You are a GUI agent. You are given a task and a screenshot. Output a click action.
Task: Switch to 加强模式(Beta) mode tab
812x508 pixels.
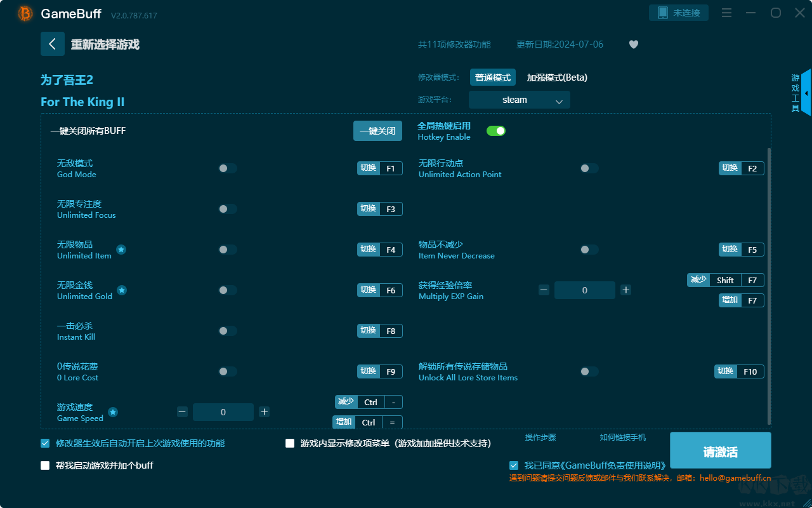557,77
